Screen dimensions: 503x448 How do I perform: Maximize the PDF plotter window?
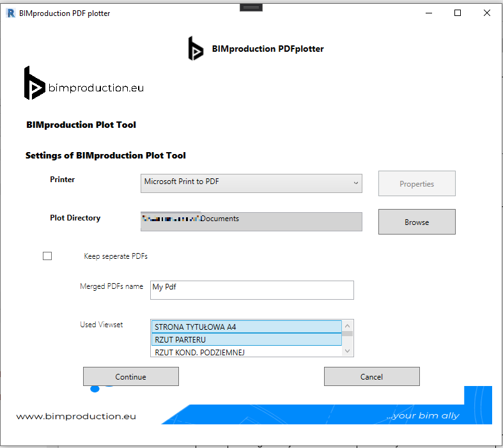coord(458,13)
